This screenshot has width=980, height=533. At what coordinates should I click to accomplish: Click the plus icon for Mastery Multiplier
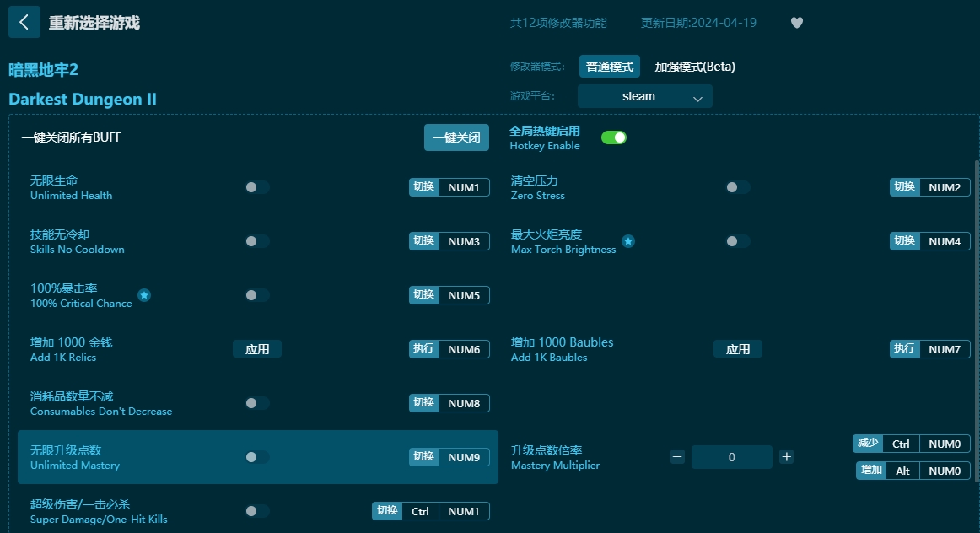(x=786, y=457)
